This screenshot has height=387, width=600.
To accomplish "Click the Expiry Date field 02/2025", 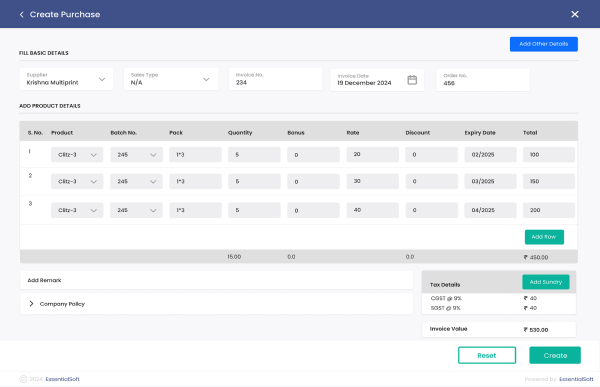I will point(491,155).
